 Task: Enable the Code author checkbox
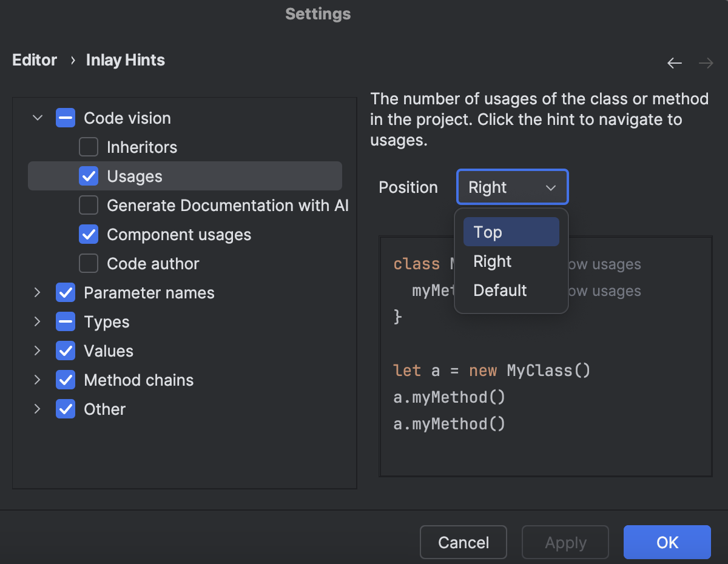point(89,263)
